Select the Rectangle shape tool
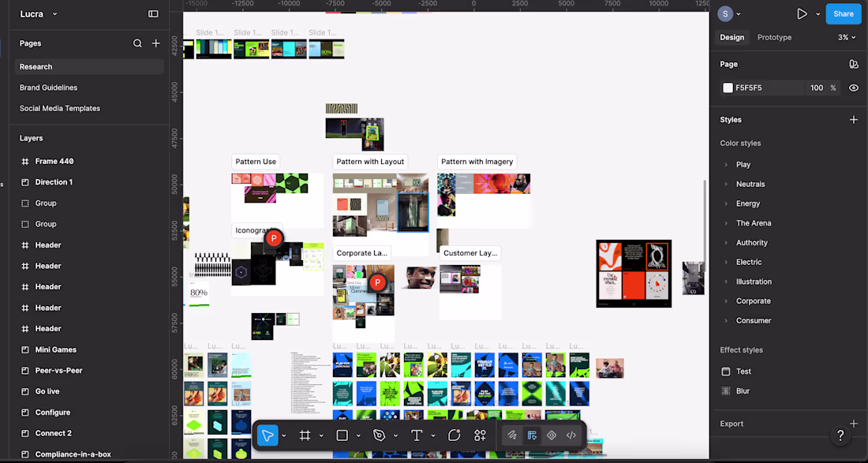The image size is (868, 463). [x=342, y=436]
